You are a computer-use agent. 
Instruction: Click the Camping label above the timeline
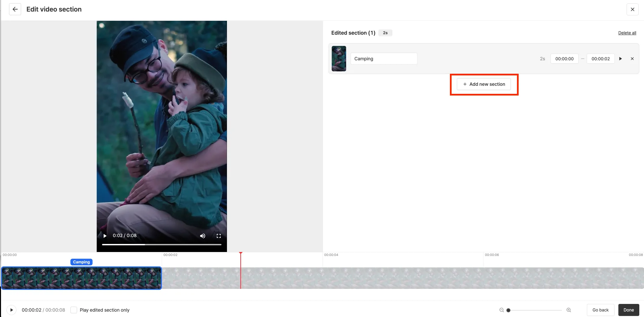(x=81, y=262)
